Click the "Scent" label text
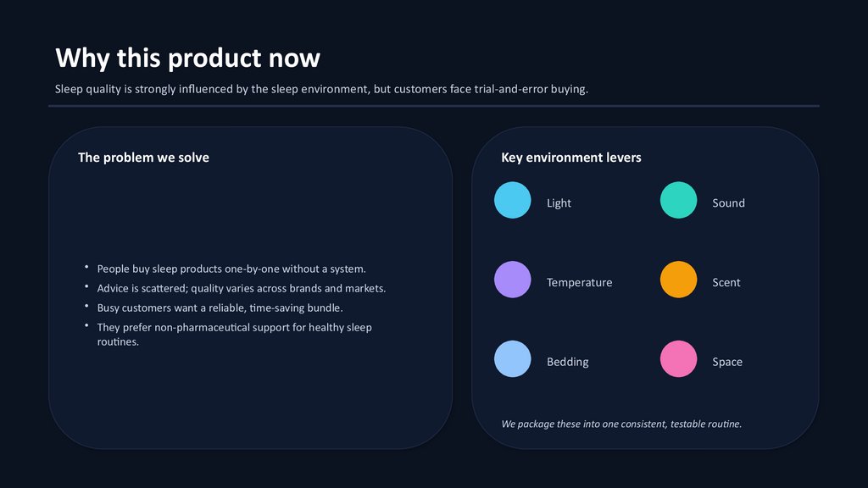868x488 pixels. click(x=726, y=283)
